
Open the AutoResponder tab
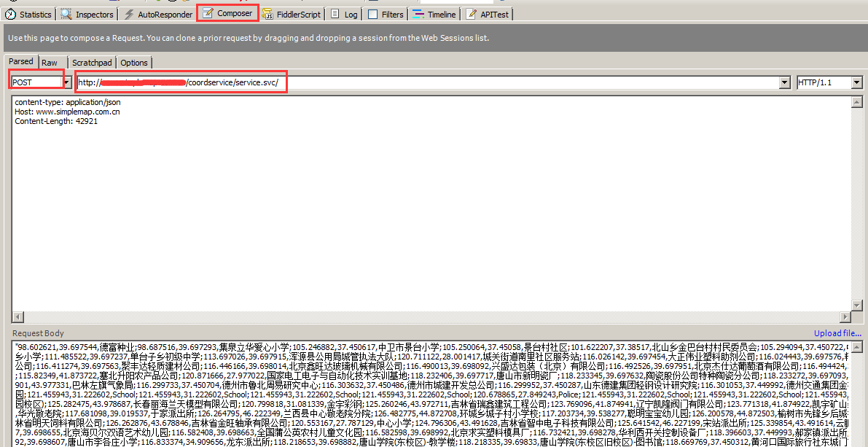coord(158,15)
